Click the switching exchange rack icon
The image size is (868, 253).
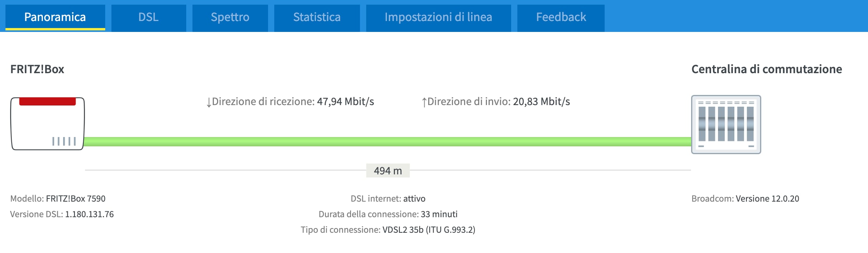726,125
